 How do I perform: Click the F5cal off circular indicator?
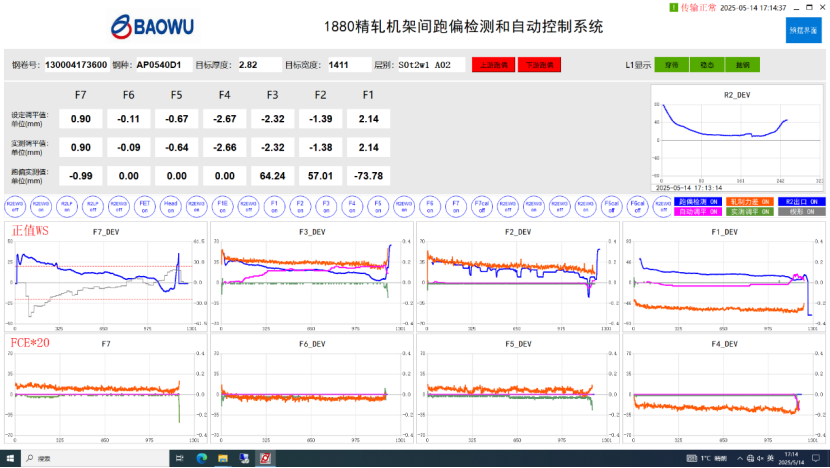(x=611, y=207)
